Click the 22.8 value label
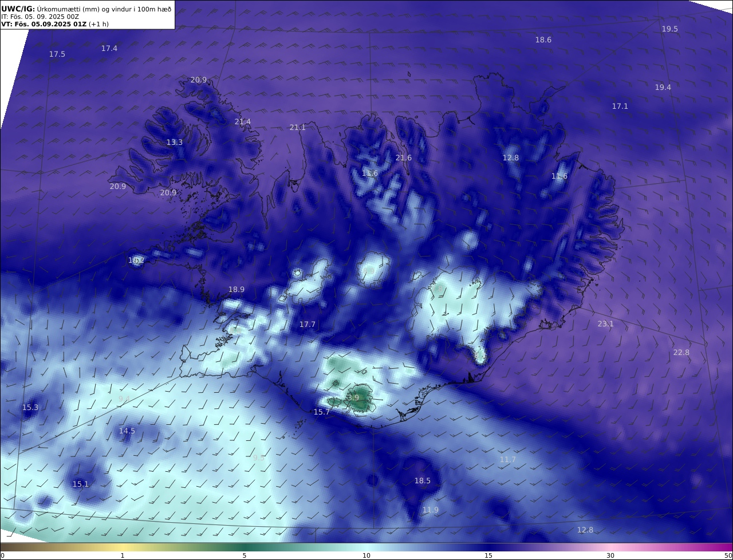The width and height of the screenshot is (733, 560). click(x=681, y=353)
